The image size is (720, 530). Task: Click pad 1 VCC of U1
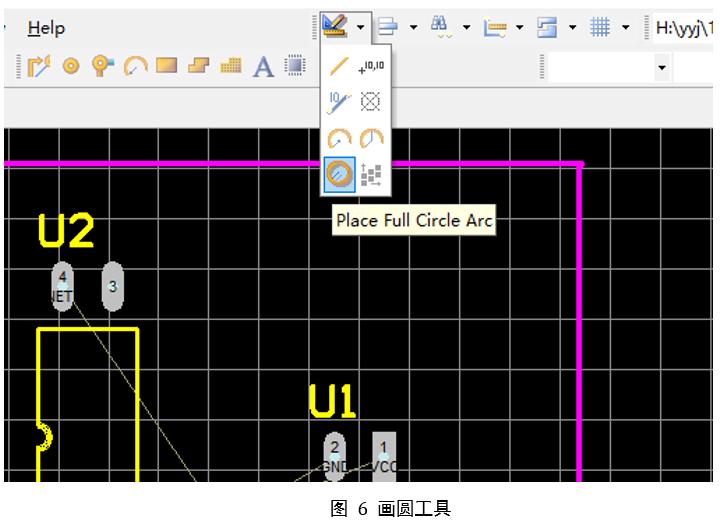[384, 457]
